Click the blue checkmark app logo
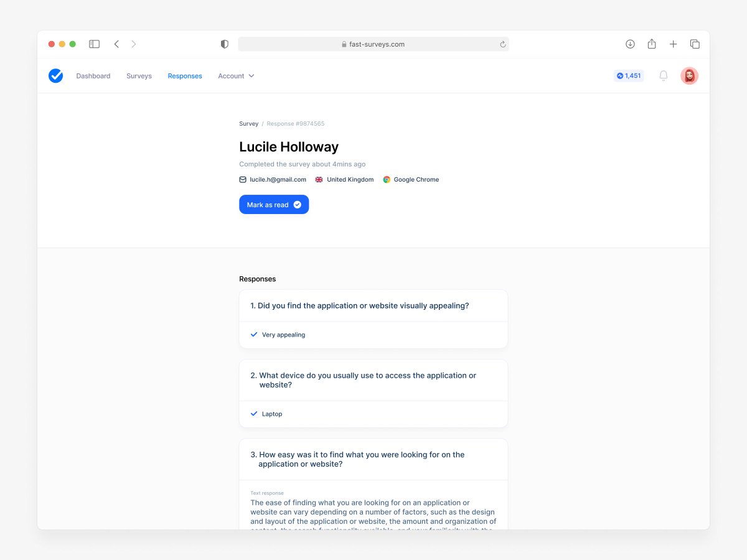The width and height of the screenshot is (747, 560). (56, 76)
